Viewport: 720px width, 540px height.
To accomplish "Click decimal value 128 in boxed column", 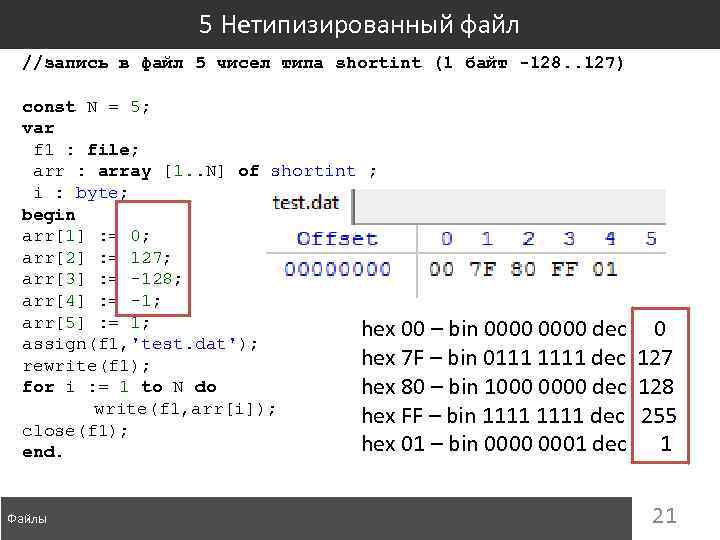I will [656, 387].
